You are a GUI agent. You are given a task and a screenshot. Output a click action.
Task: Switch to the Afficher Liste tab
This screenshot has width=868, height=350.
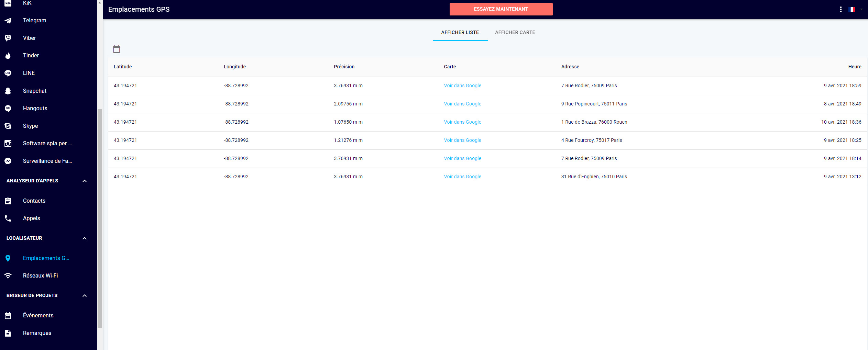[460, 33]
